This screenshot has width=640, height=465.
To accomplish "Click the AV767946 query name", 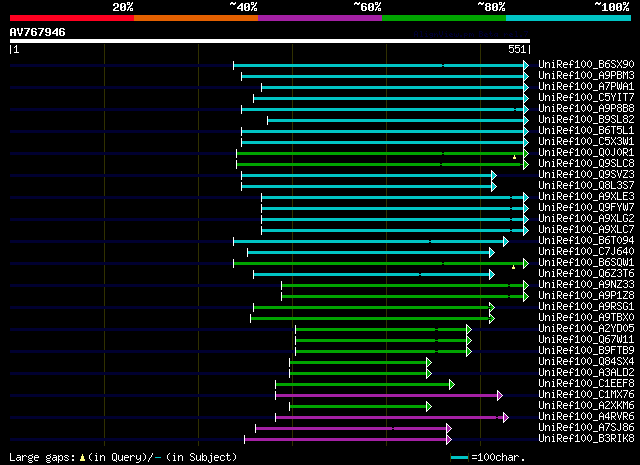I will click(x=38, y=32).
